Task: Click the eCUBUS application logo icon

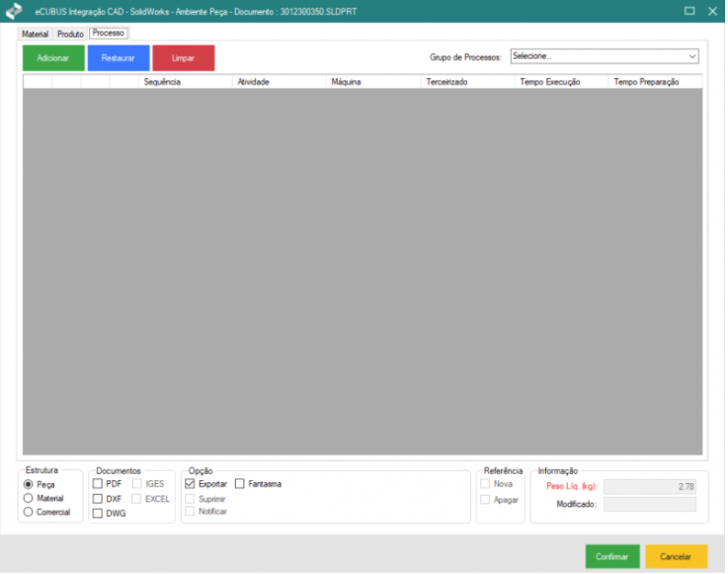Action: 14,11
